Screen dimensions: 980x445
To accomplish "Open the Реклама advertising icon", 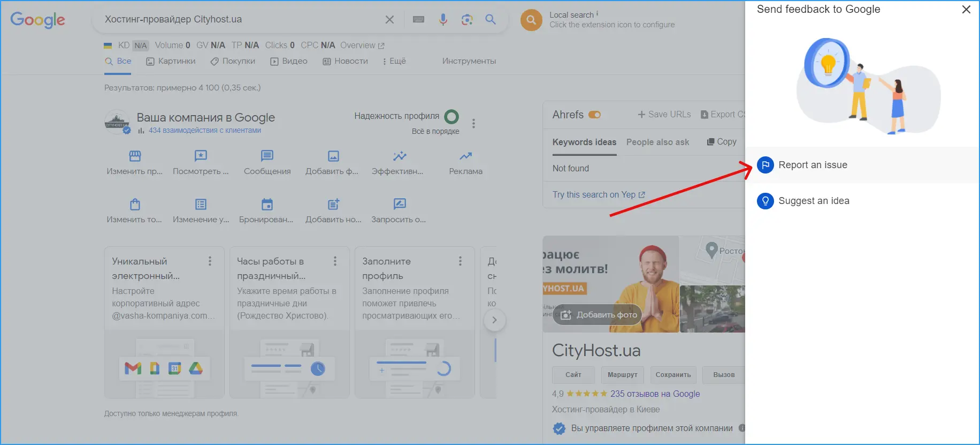I will (x=465, y=156).
